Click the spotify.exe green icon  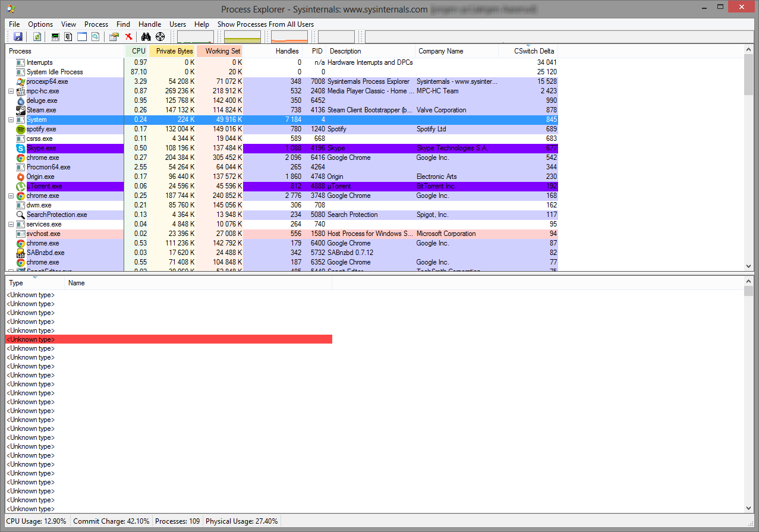click(21, 129)
